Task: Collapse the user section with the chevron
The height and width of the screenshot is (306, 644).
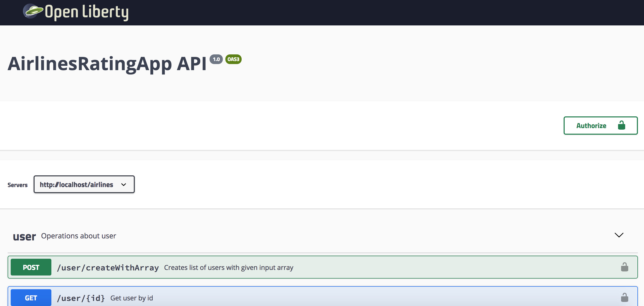Action: [619, 235]
